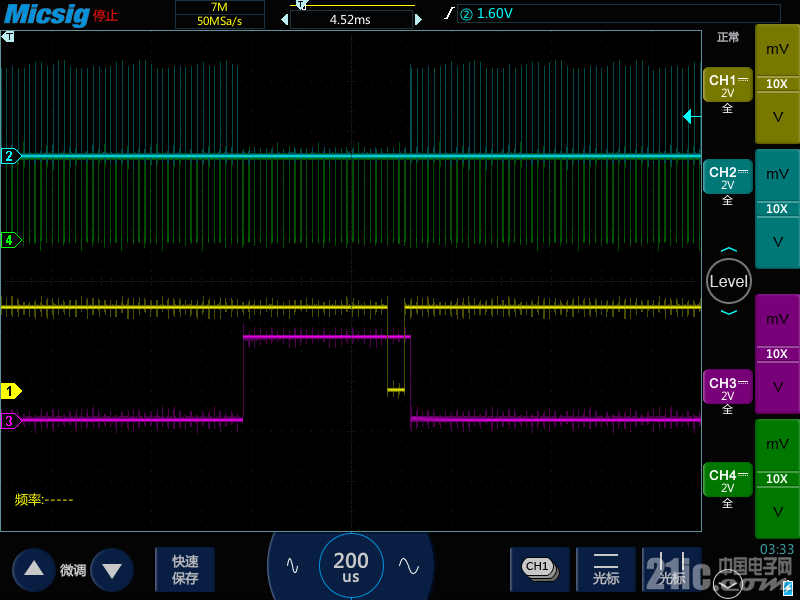800x600 pixels.
Task: Select the channel 4 ground marker
Action: click(11, 239)
